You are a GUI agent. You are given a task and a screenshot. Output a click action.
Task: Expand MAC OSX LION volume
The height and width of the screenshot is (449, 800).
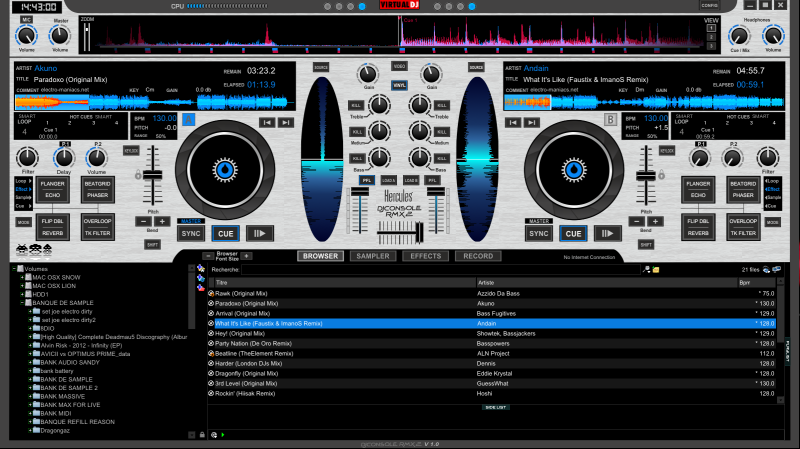[x=22, y=286]
